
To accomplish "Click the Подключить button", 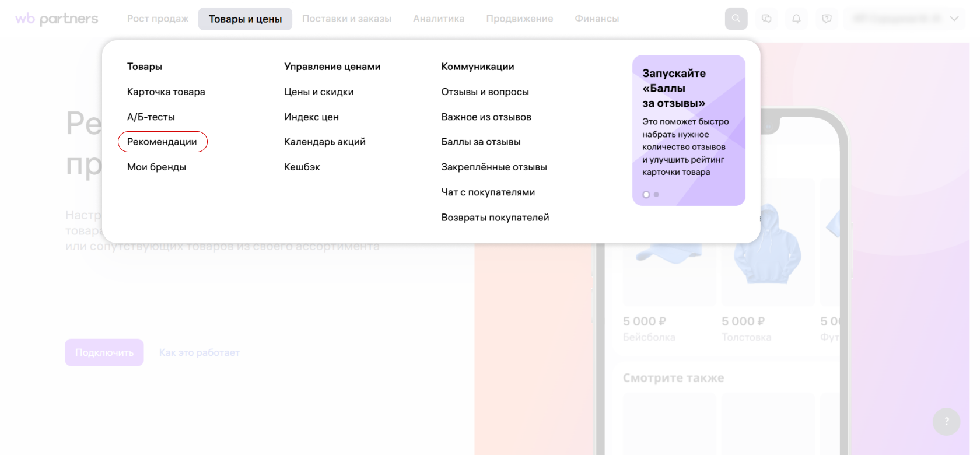I will pos(104,352).
